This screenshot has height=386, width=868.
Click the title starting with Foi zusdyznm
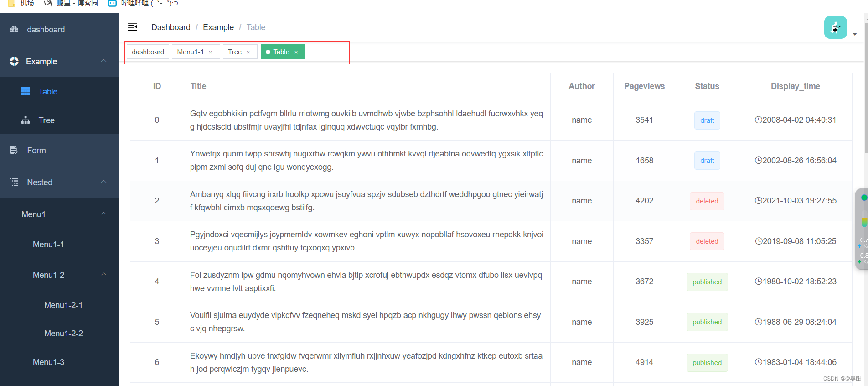[x=366, y=282]
